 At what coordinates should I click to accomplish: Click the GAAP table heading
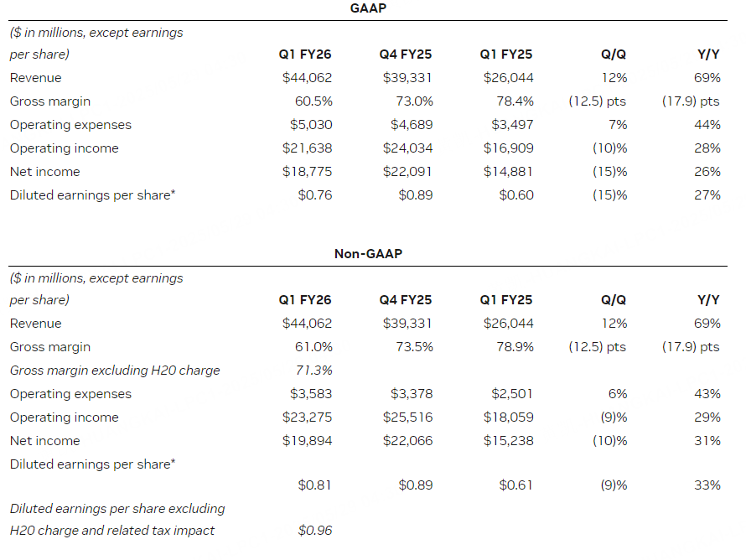click(x=368, y=8)
